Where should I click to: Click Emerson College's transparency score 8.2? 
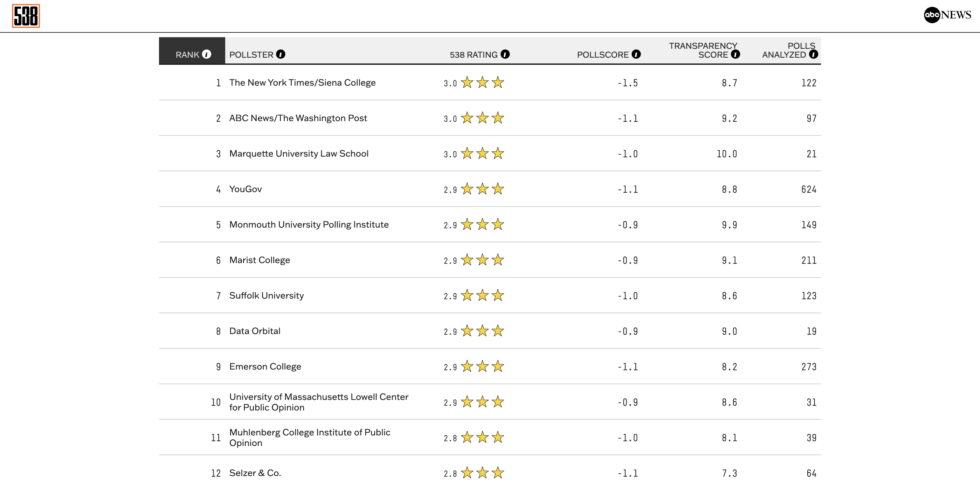(729, 367)
